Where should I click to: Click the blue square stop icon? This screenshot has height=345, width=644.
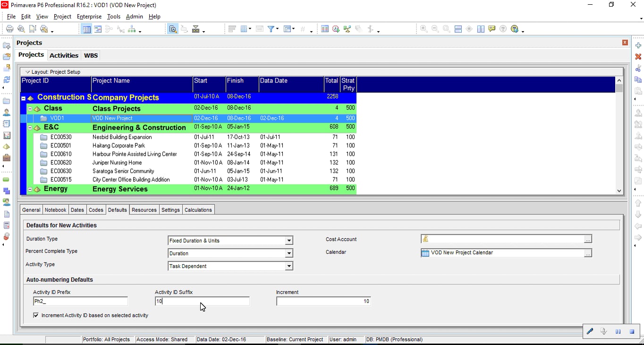[x=632, y=332]
